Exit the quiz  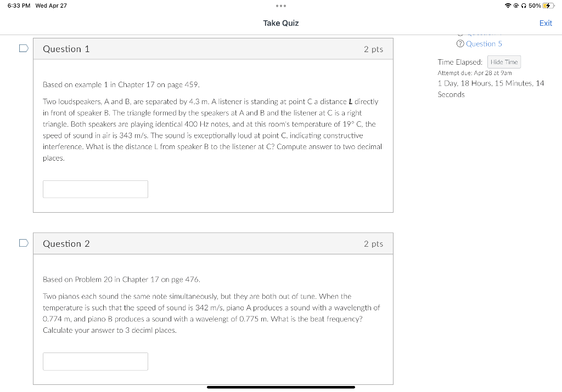(546, 23)
